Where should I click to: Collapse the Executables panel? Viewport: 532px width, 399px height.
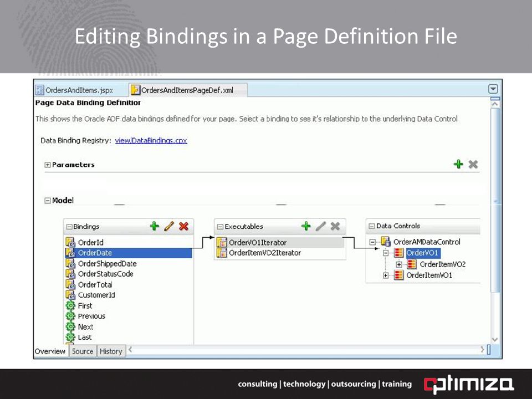220,227
